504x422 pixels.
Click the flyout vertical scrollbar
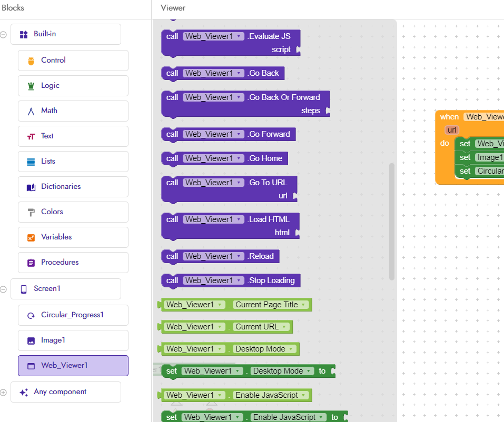pyautogui.click(x=391, y=221)
